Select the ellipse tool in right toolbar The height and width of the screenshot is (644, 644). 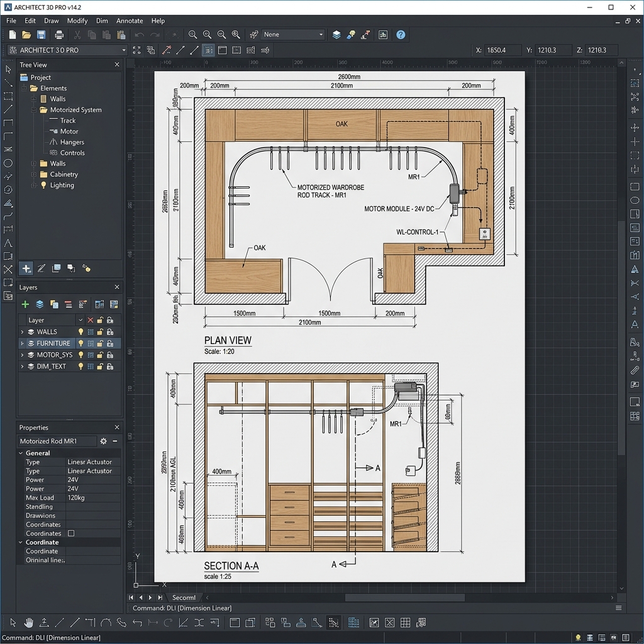point(635,201)
